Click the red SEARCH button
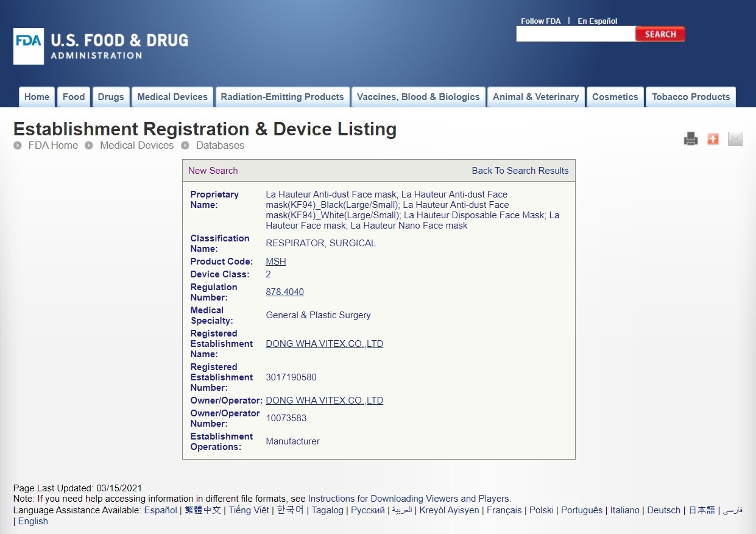This screenshot has width=756, height=534. (660, 34)
